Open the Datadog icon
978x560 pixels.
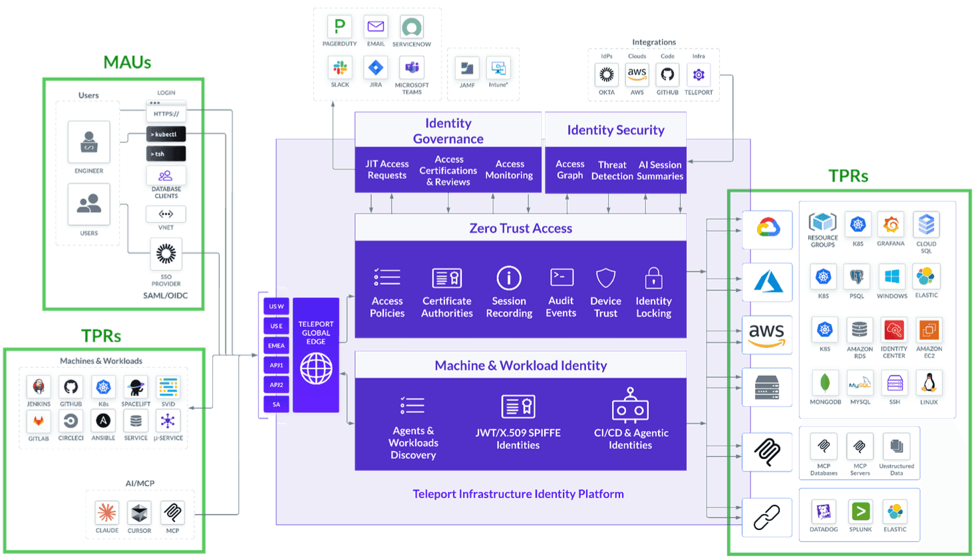pyautogui.click(x=824, y=512)
